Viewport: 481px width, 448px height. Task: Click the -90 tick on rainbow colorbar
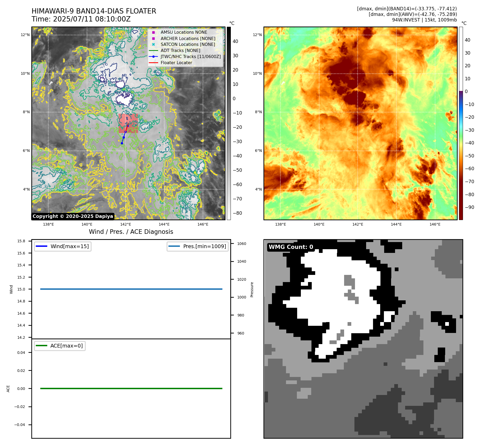coord(470,207)
